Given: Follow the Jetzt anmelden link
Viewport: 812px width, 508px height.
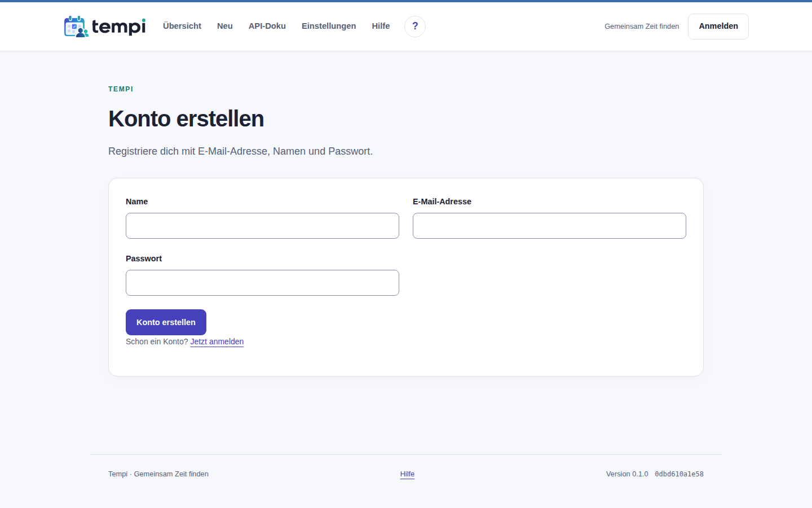Looking at the screenshot, I should [217, 341].
